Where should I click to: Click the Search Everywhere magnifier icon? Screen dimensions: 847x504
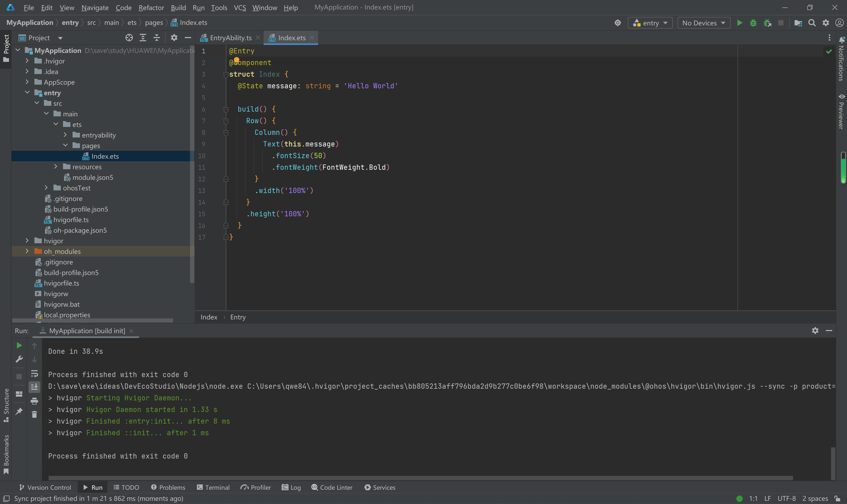point(812,23)
